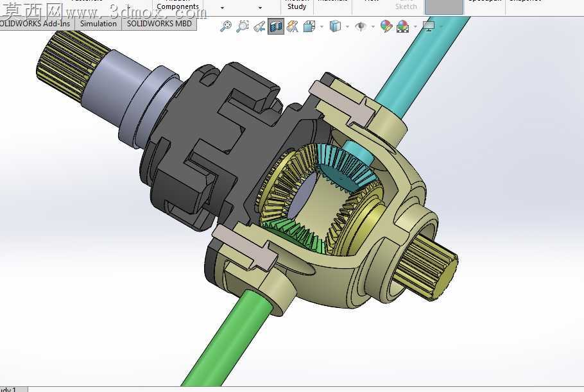
Task: Open the View Settings monitor icon
Action: pos(429,26)
